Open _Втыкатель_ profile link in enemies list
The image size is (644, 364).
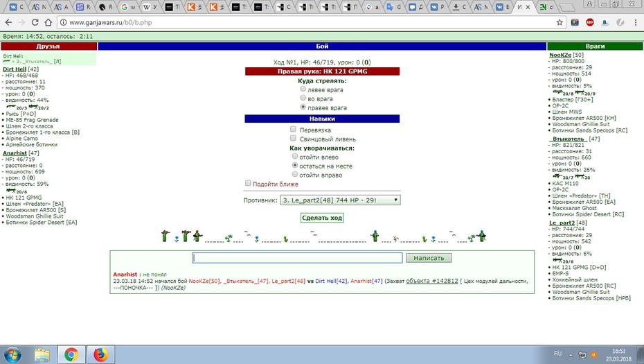tap(569, 139)
